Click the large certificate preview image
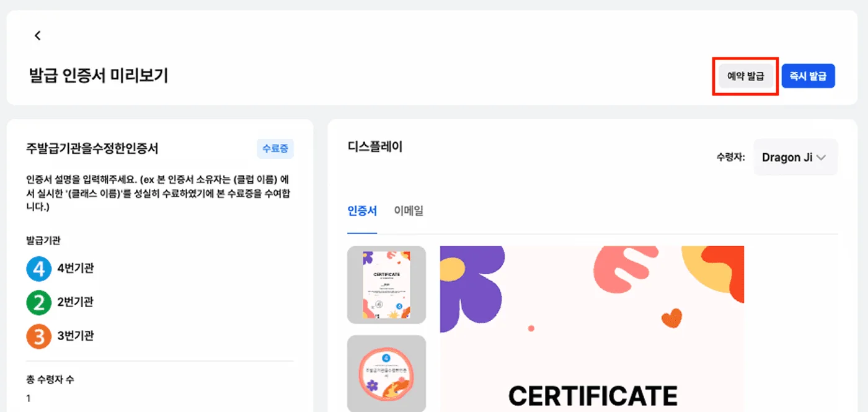The image size is (868, 412). pos(592,329)
